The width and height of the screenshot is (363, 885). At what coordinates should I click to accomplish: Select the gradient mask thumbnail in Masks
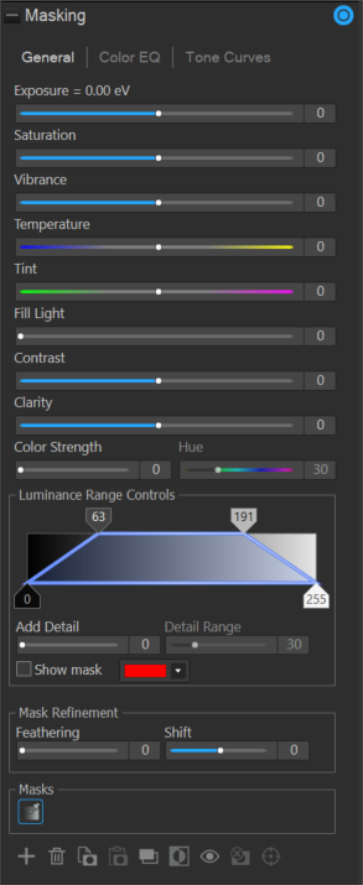(x=30, y=812)
